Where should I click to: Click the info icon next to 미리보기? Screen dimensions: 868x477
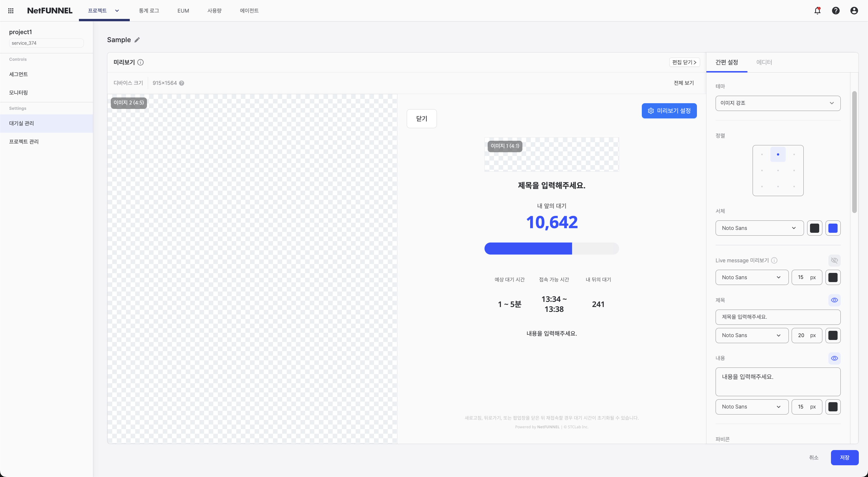click(141, 62)
